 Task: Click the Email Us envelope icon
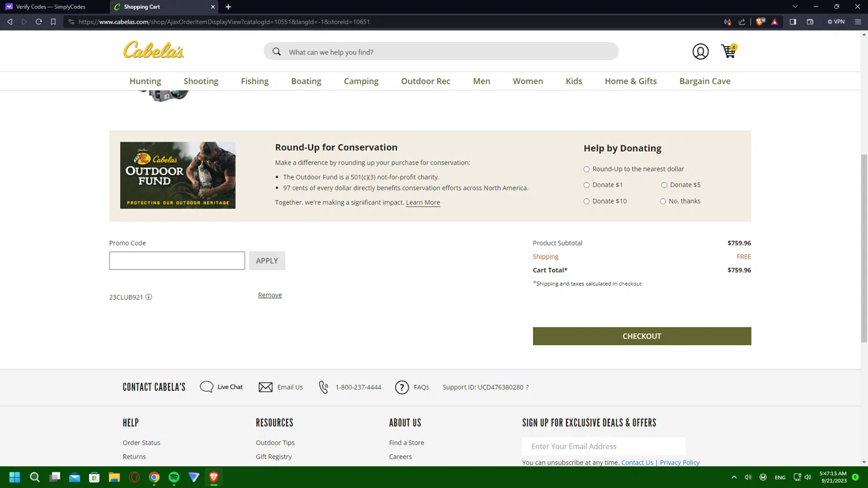(266, 387)
